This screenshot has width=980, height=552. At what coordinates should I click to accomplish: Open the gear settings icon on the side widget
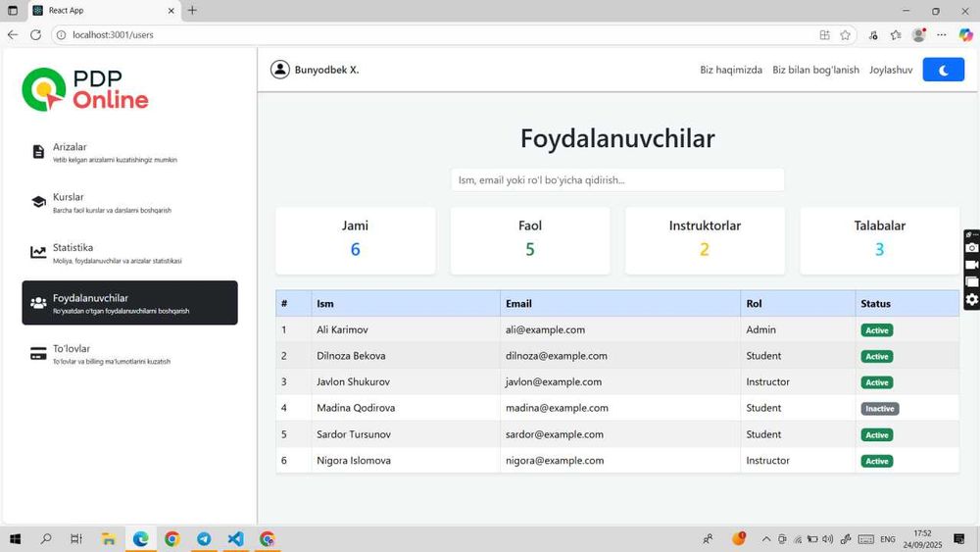(972, 299)
